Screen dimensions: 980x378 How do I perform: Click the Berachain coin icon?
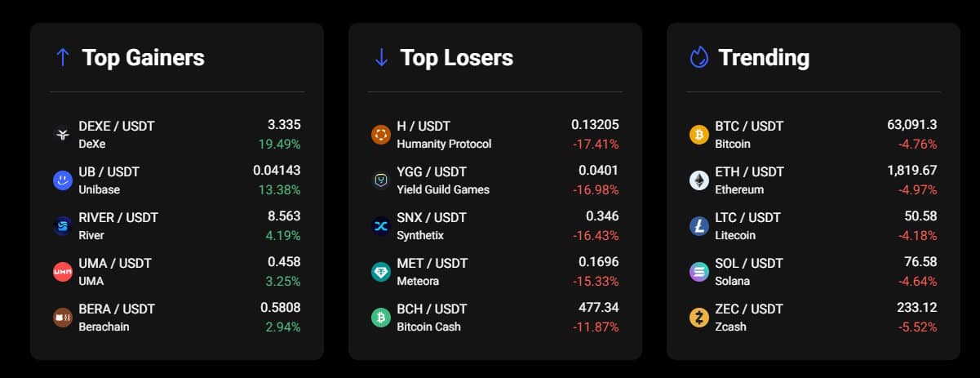coord(63,318)
